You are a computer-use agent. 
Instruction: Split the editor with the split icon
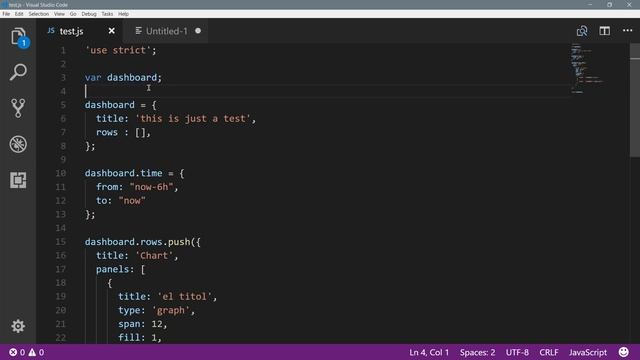coord(604,31)
